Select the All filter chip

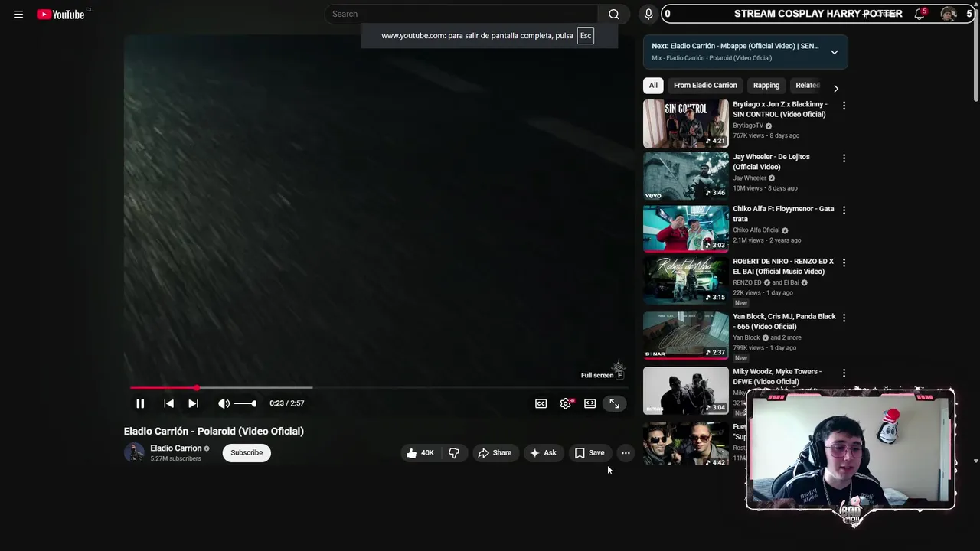(653, 86)
